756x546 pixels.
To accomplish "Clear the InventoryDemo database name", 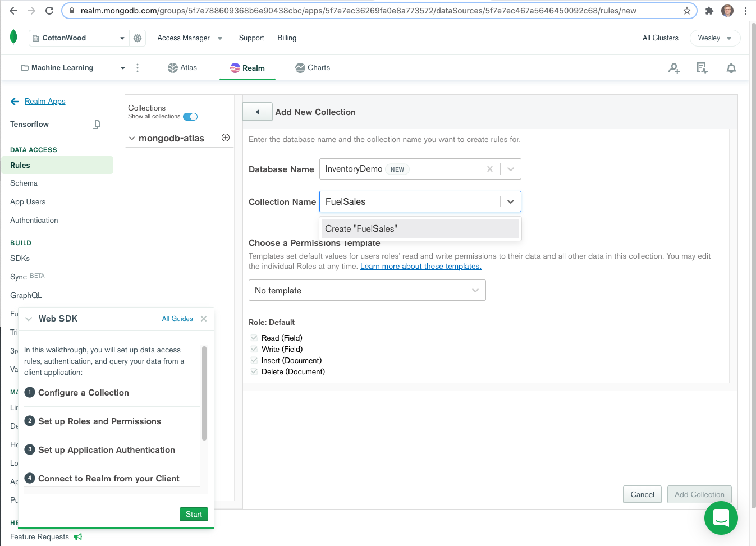I will pos(490,169).
